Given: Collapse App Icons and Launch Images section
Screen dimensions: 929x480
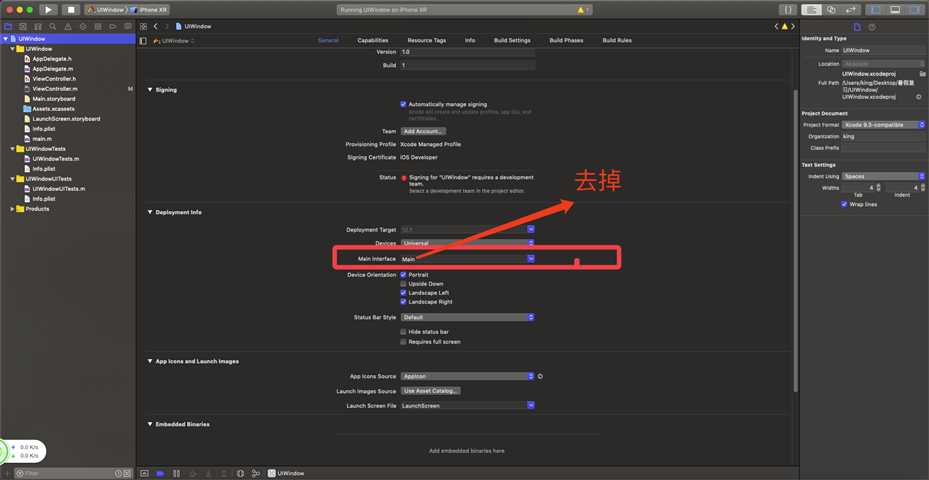Looking at the screenshot, I should 150,361.
